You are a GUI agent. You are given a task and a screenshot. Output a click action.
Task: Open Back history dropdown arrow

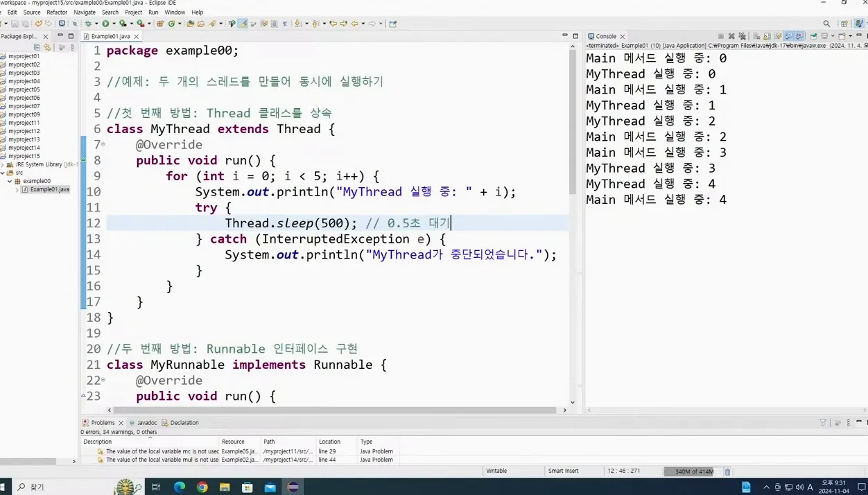[x=363, y=24]
